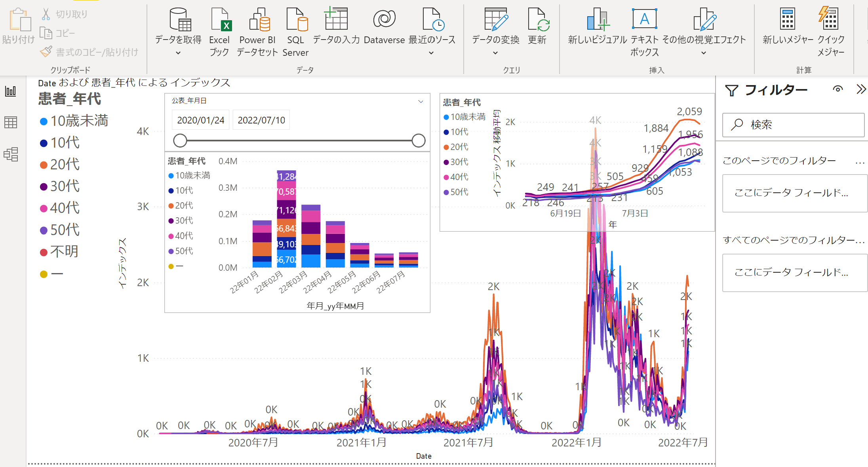The width and height of the screenshot is (868, 467).
Task: Expand the 最近のソース dropdown arrow
Action: tap(431, 53)
